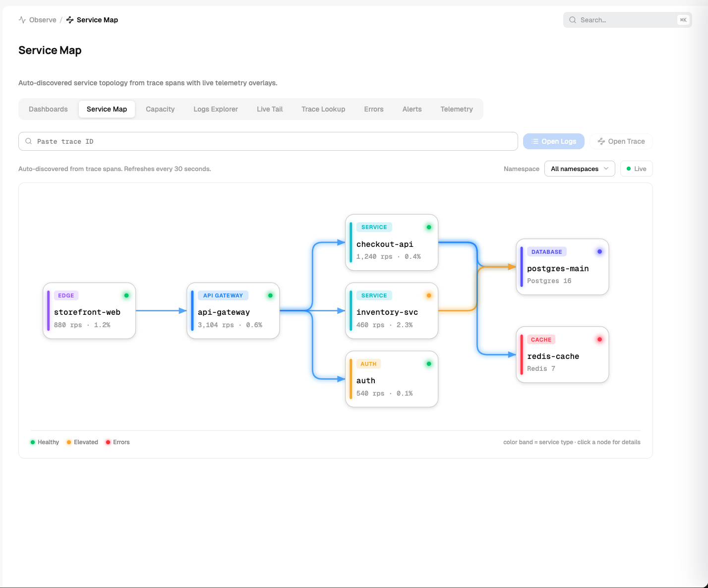Image resolution: width=708 pixels, height=588 pixels.
Task: Open the Telemetry tab
Action: (x=457, y=109)
